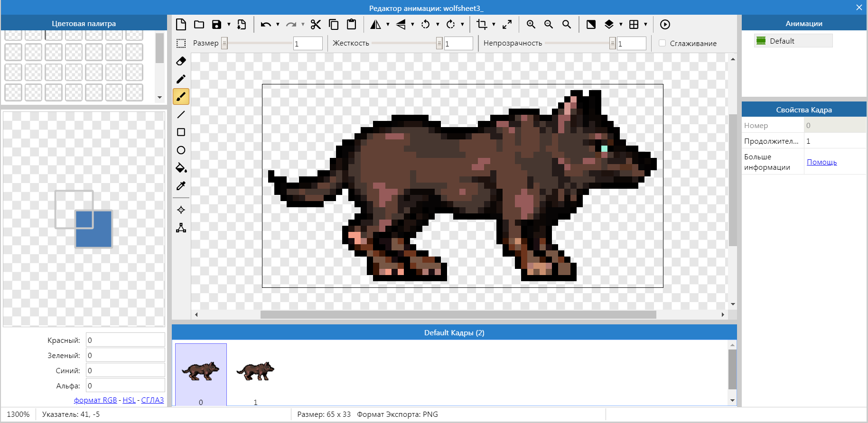Enable the Сглаживание checkbox

coord(662,43)
